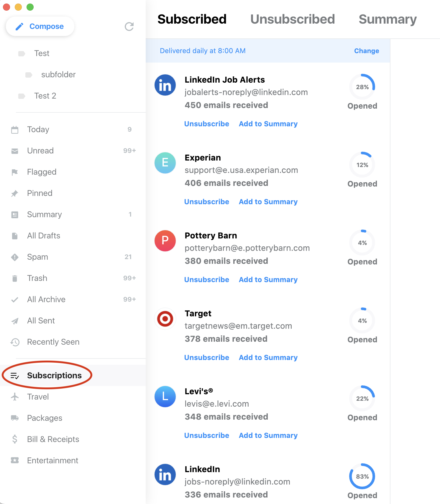Click the Recently Seen clock icon

tap(15, 342)
